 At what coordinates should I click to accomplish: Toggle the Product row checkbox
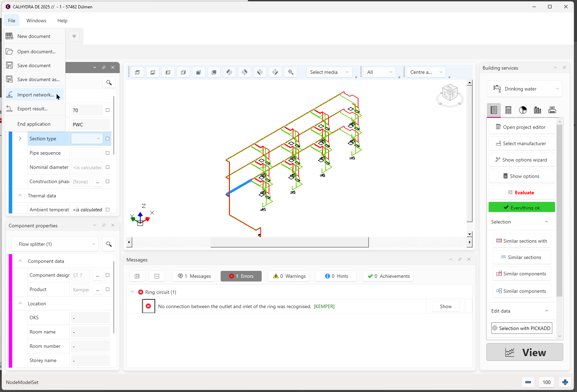108,289
